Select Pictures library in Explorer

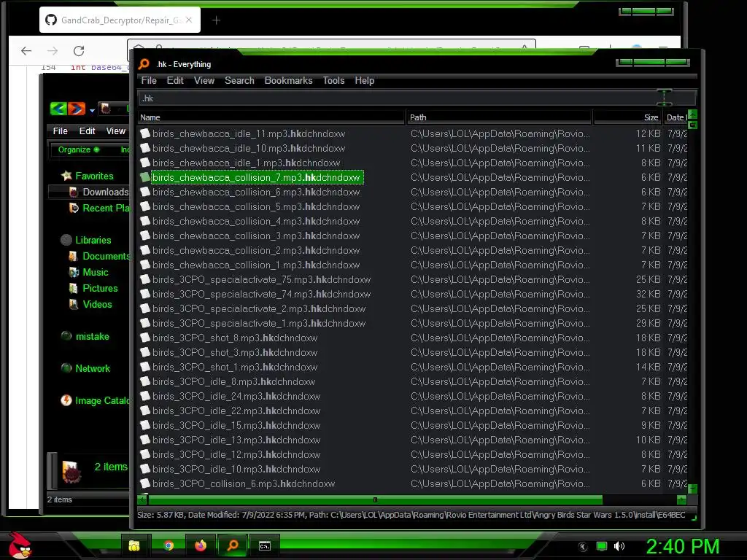100,289
